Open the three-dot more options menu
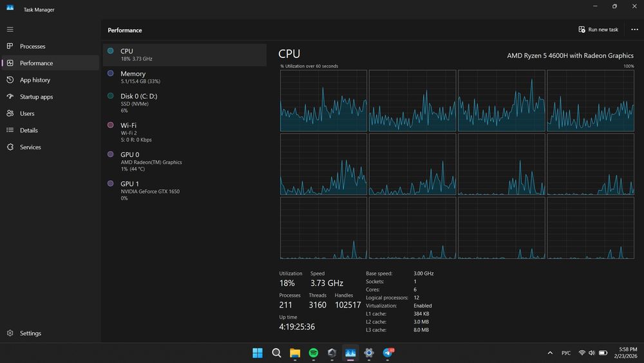 pyautogui.click(x=634, y=30)
